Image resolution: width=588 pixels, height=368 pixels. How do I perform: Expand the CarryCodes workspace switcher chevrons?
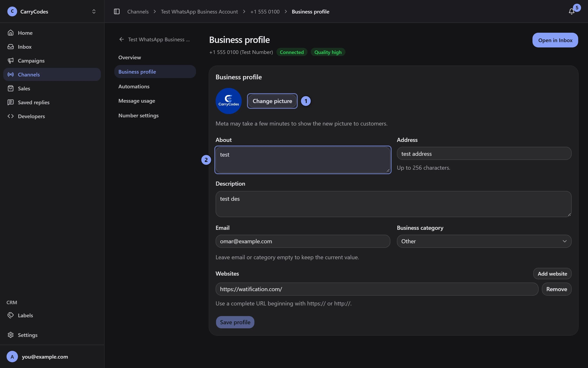click(94, 11)
